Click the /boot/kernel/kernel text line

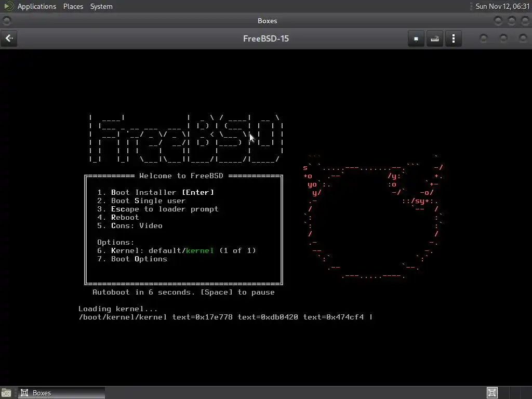coord(225,317)
